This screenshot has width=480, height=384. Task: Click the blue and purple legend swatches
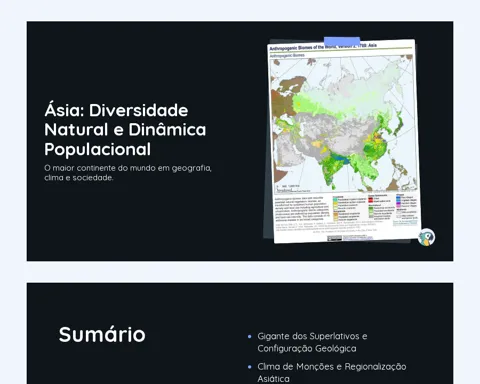click(398, 202)
